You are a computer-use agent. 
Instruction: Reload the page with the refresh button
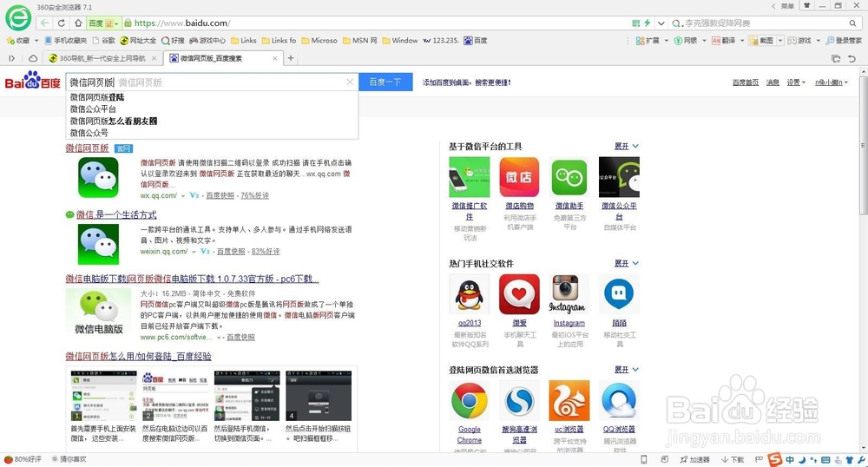pyautogui.click(x=62, y=23)
